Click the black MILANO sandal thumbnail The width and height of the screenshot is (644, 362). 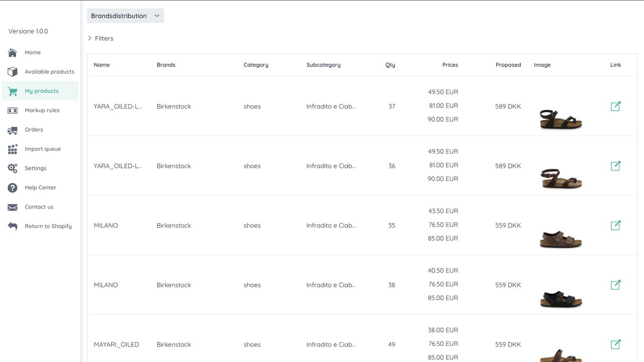(x=561, y=298)
